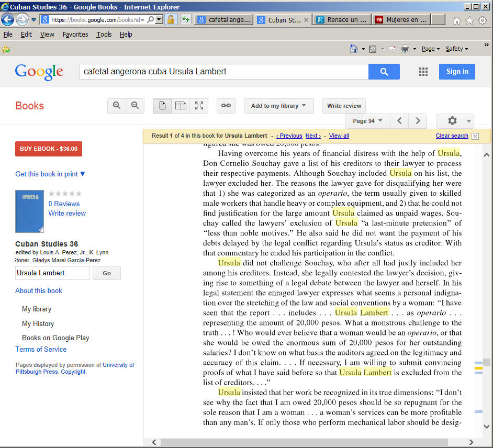Screen dimensions: 493x448
Task: Click Previous search result link
Action: click(289, 136)
